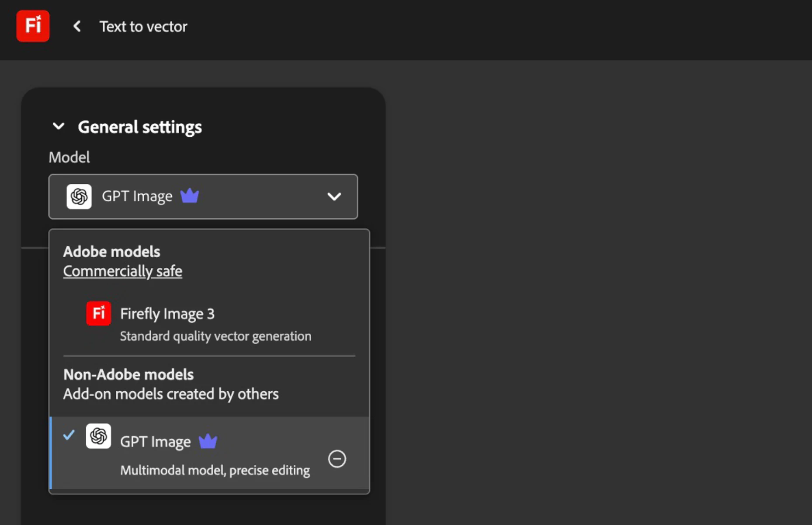Click the circled minus icon on GPT Image row
The width and height of the screenshot is (812, 525).
coord(337,459)
